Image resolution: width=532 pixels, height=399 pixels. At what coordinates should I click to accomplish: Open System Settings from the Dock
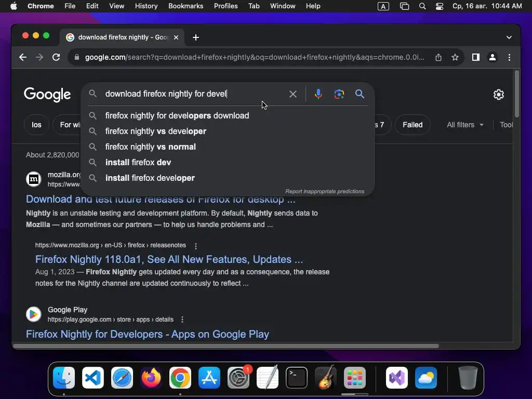pos(238,378)
